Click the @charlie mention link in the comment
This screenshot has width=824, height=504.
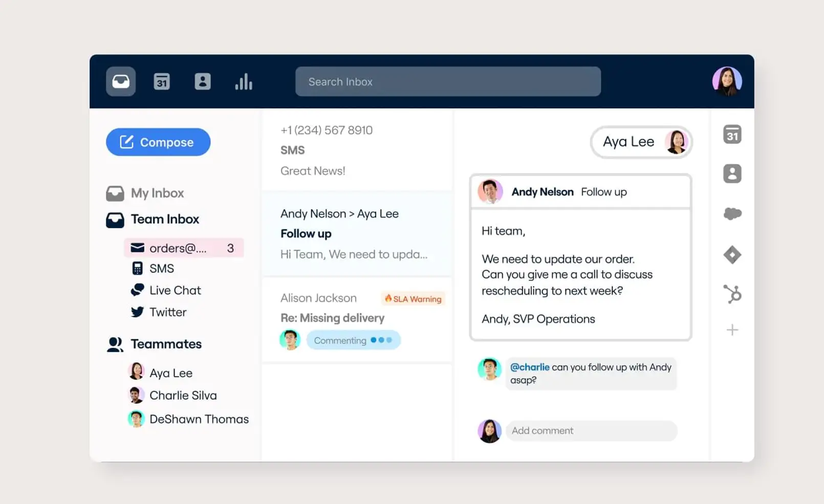pos(530,367)
